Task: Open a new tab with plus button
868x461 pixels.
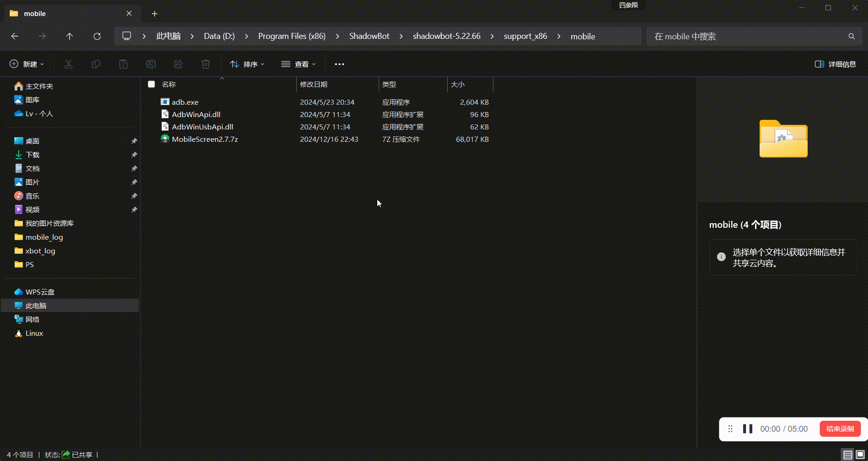Action: (155, 14)
